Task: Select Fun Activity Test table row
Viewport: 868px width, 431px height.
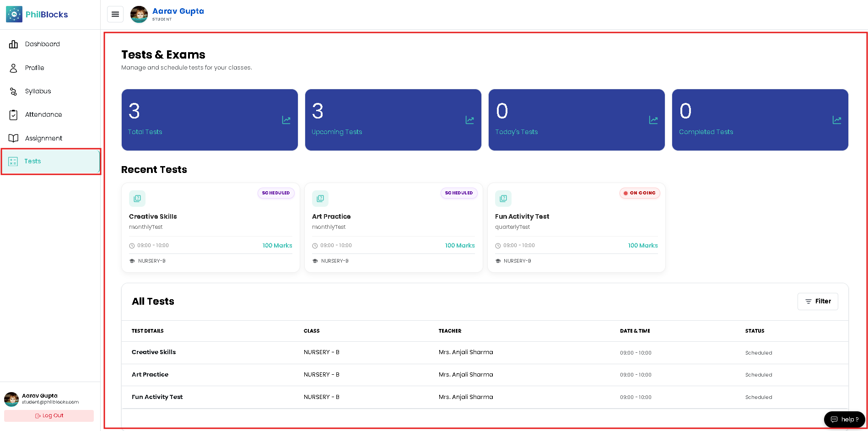Action: [485, 397]
